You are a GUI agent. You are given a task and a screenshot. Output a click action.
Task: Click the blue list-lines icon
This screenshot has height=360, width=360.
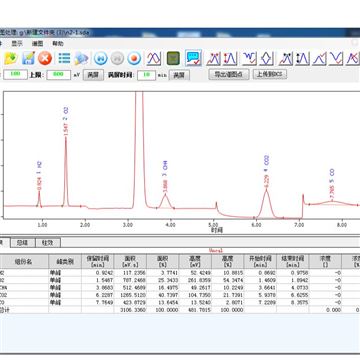coord(64,58)
